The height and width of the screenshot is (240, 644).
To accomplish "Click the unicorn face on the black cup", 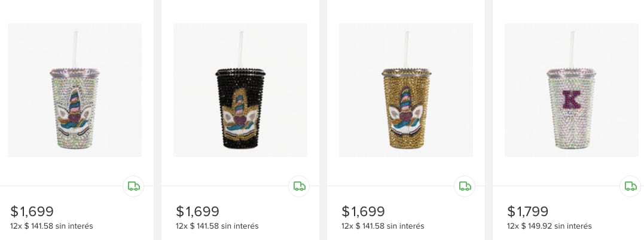I will [240, 112].
